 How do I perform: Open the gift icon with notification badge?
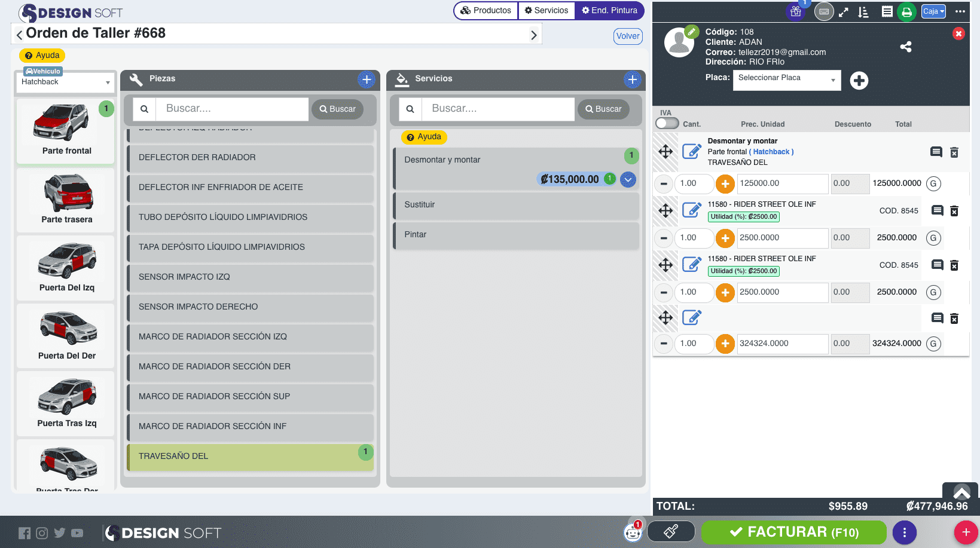point(795,11)
